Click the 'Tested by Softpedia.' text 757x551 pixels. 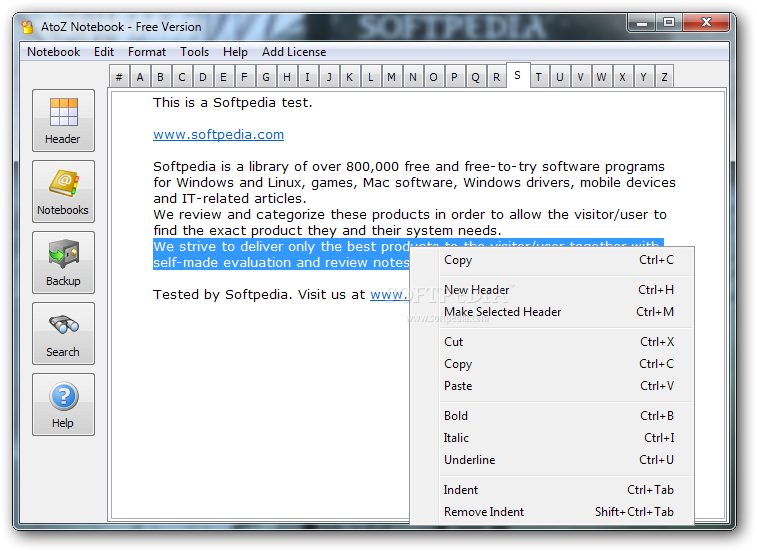[x=223, y=295]
